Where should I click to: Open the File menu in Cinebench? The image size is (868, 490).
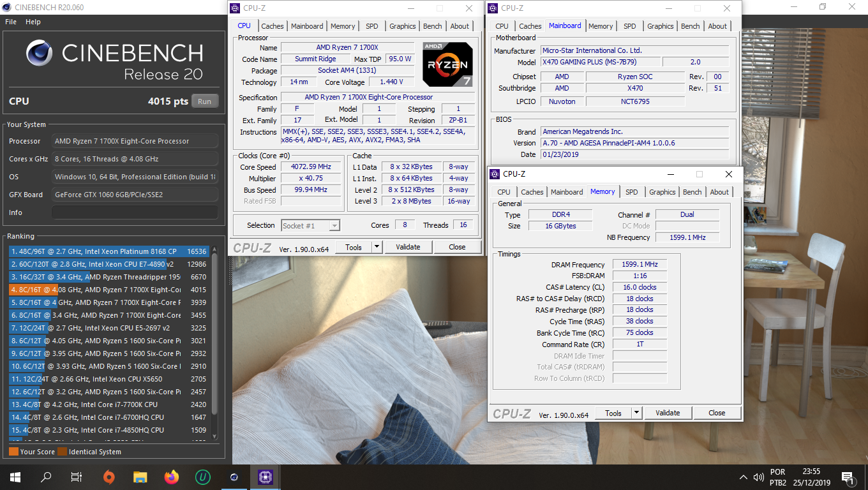[11, 22]
